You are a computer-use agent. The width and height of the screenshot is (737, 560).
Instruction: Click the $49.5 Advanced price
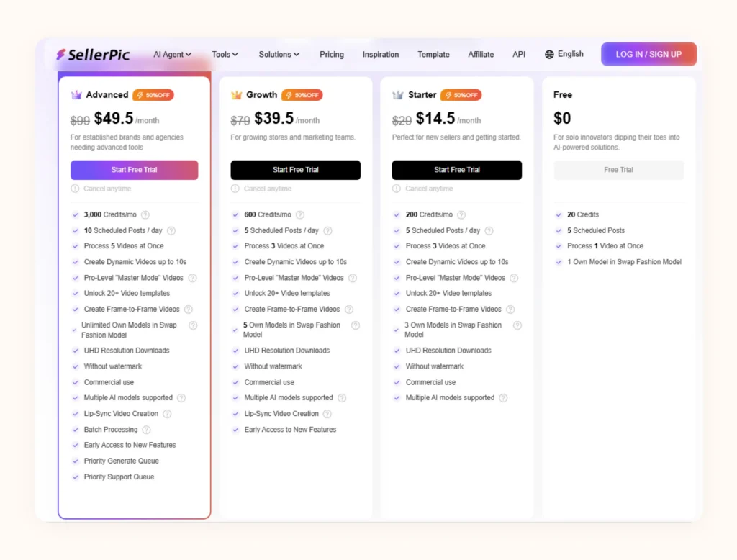click(x=114, y=118)
